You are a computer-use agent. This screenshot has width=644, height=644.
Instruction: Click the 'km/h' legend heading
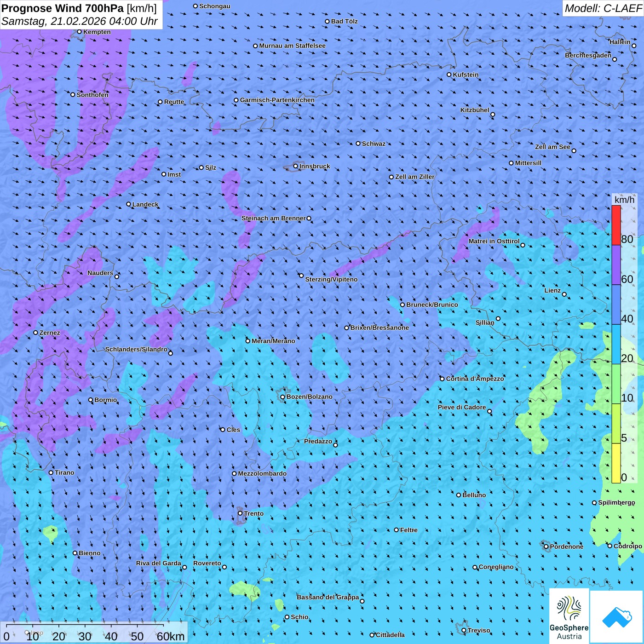pyautogui.click(x=625, y=200)
